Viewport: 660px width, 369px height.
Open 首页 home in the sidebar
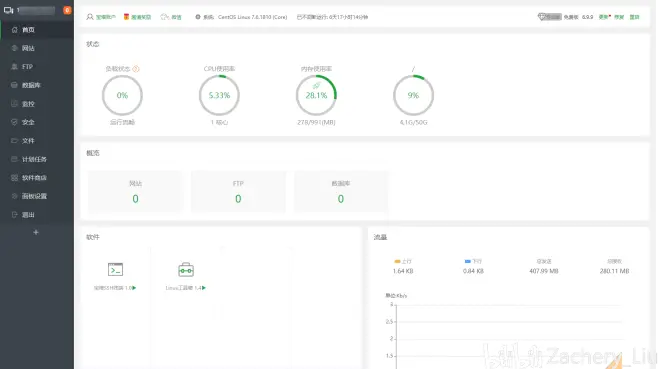click(37, 30)
